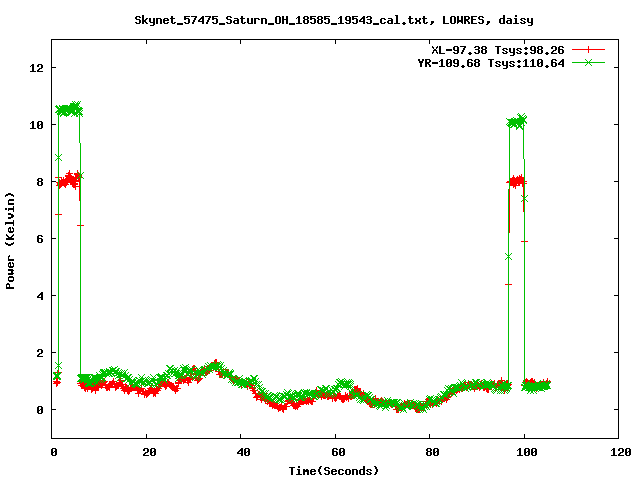This screenshot has height=480, width=640.
Task: Click the 6 tick label on the power axis
Action: point(40,239)
